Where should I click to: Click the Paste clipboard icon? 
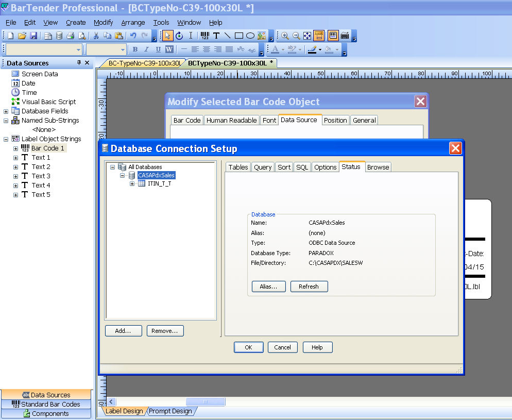tap(119, 36)
